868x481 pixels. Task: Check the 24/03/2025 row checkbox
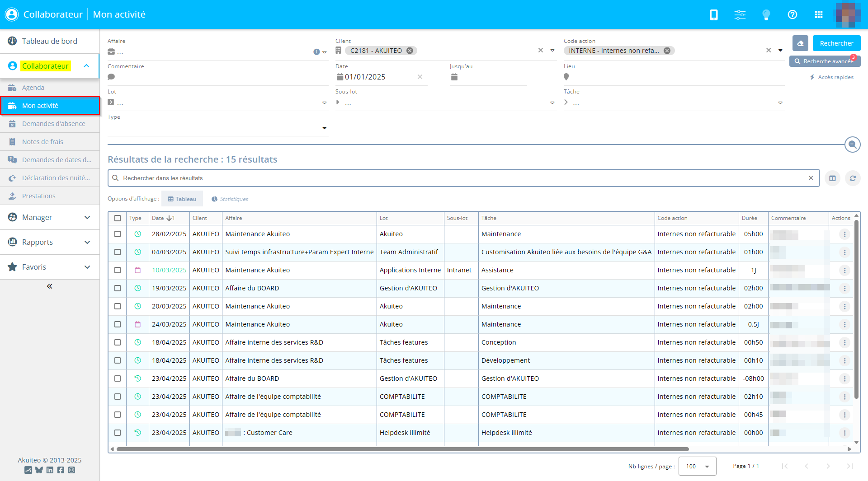pyautogui.click(x=118, y=324)
